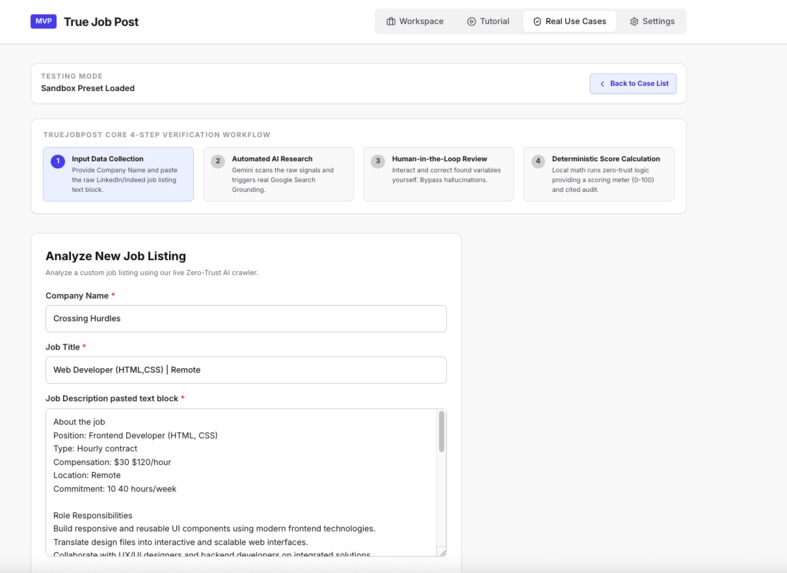The image size is (787, 573).
Task: Click the Sandbox Preset Loaded text
Action: coord(88,88)
